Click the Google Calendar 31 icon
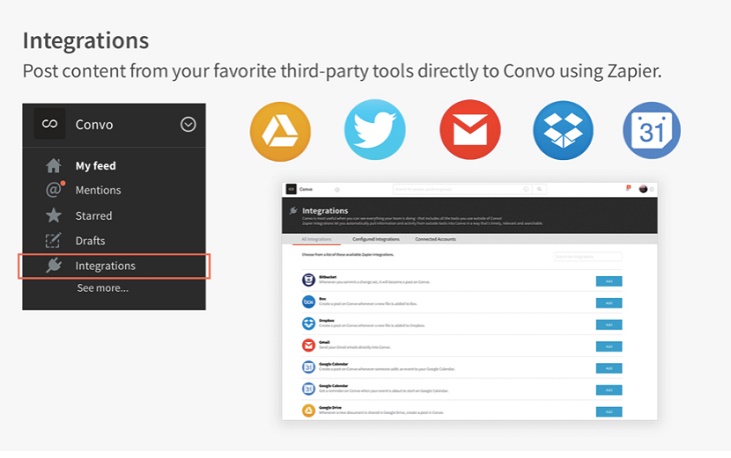The width and height of the screenshot is (731, 458). coord(652,131)
